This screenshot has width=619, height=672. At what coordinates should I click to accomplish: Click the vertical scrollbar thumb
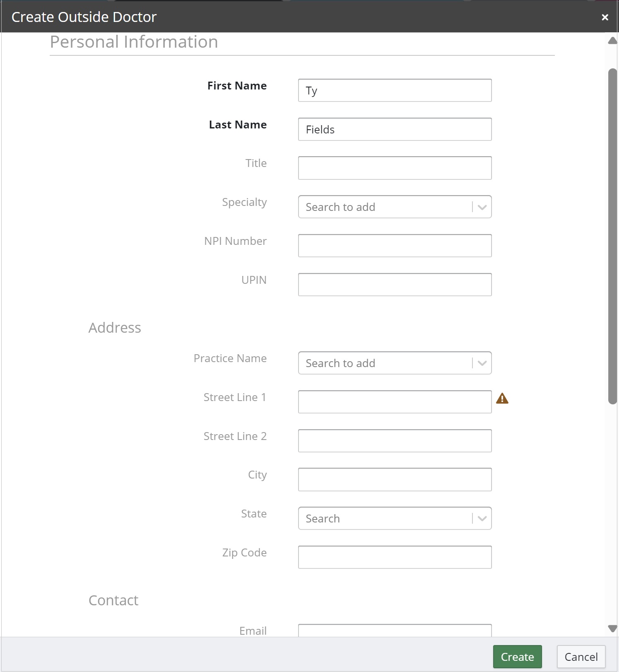pos(612,236)
